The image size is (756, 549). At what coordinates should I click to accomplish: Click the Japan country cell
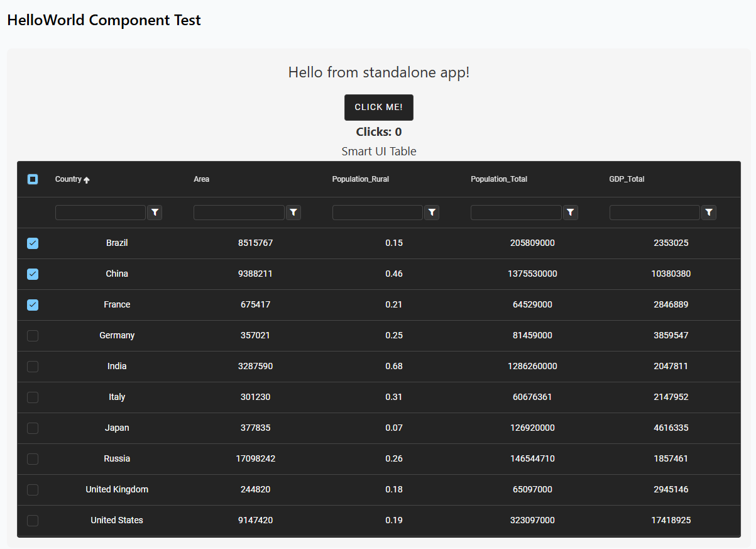coord(117,428)
